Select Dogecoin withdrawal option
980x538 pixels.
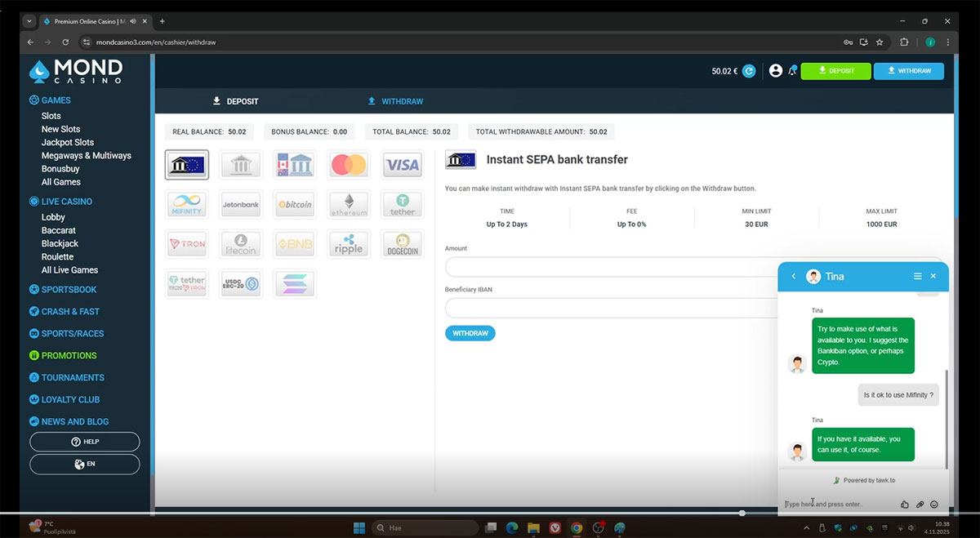(402, 244)
